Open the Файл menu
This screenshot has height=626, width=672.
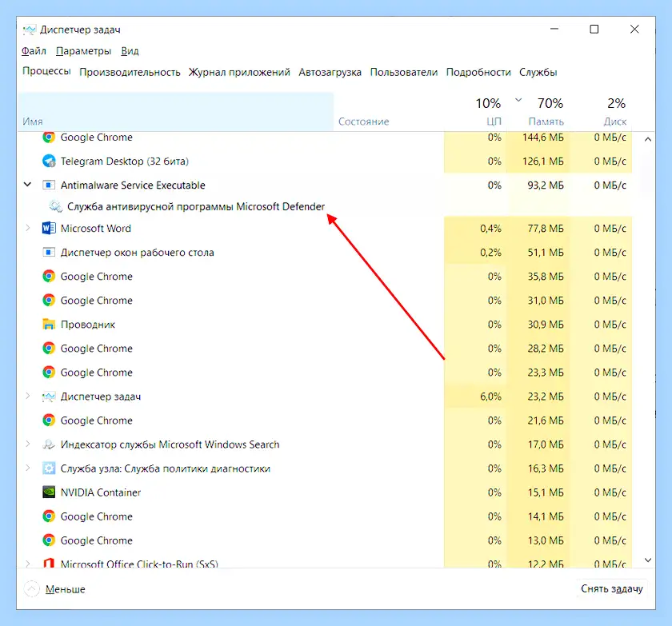coord(34,51)
